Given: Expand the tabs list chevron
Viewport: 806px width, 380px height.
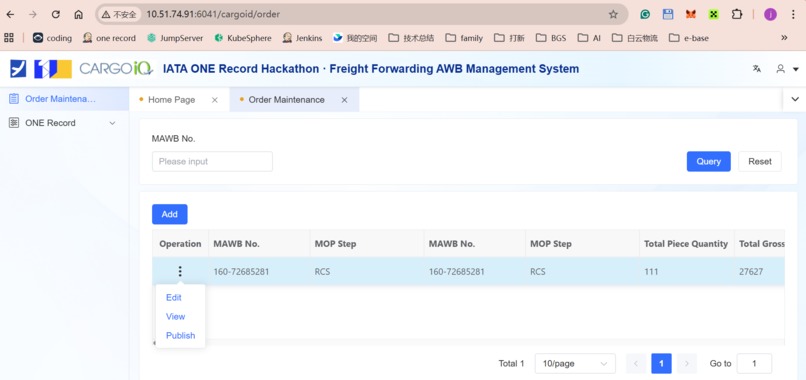Looking at the screenshot, I should [795, 99].
